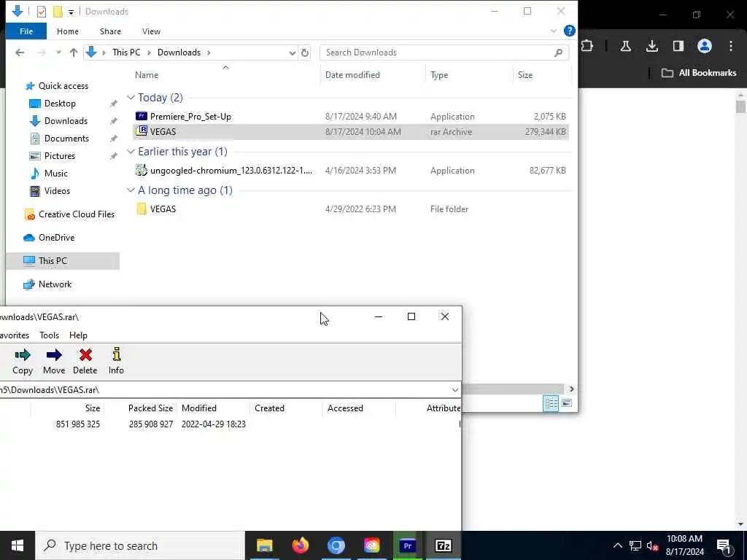Open Music in the navigation pane
747x560 pixels.
click(55, 174)
